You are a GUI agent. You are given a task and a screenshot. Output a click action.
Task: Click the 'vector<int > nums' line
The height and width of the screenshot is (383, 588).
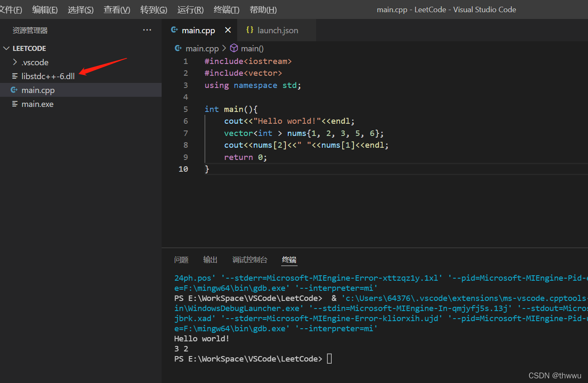(304, 133)
